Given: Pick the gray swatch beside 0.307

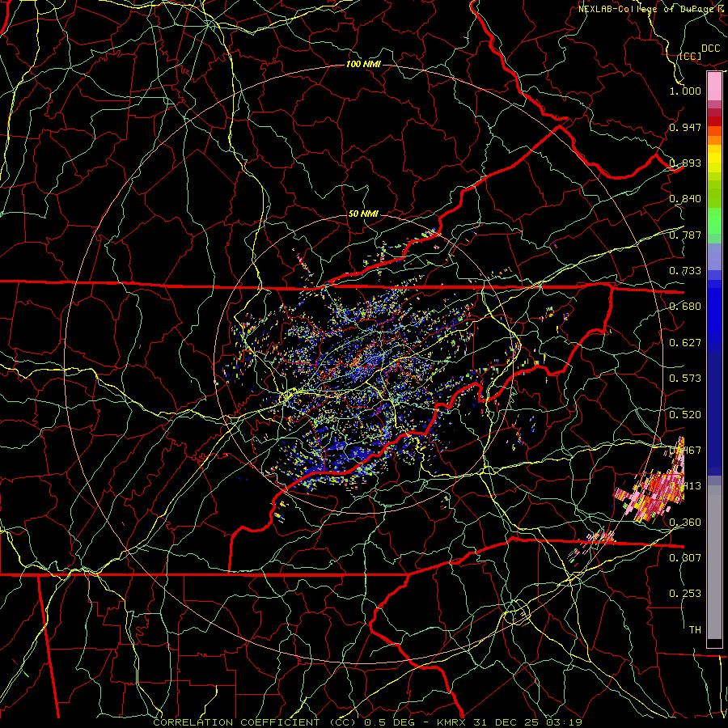Looking at the screenshot, I should (x=714, y=562).
